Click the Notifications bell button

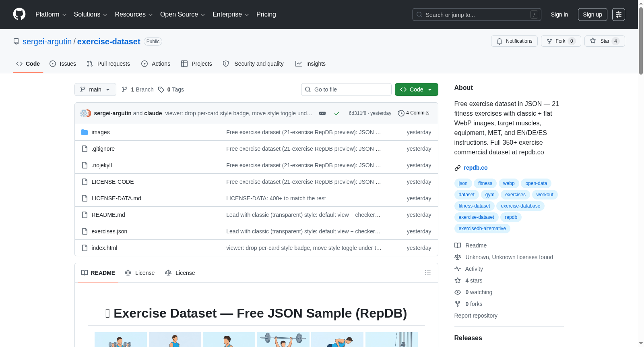point(514,41)
